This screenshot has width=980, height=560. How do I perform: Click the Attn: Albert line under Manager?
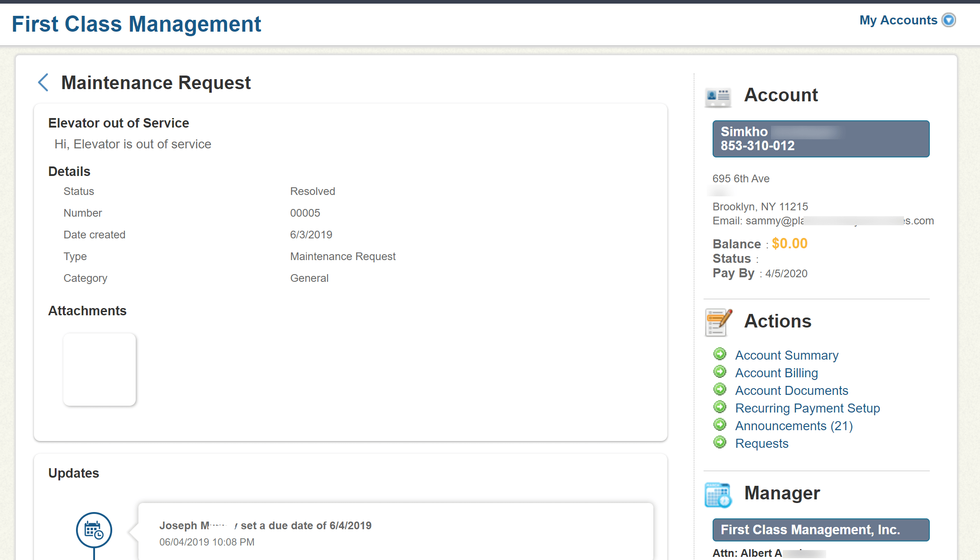tap(769, 553)
